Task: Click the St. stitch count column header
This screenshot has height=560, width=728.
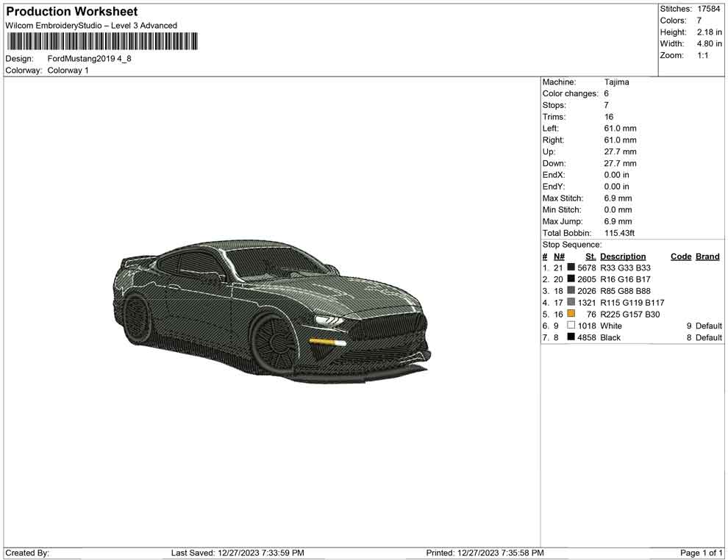Action: (590, 256)
